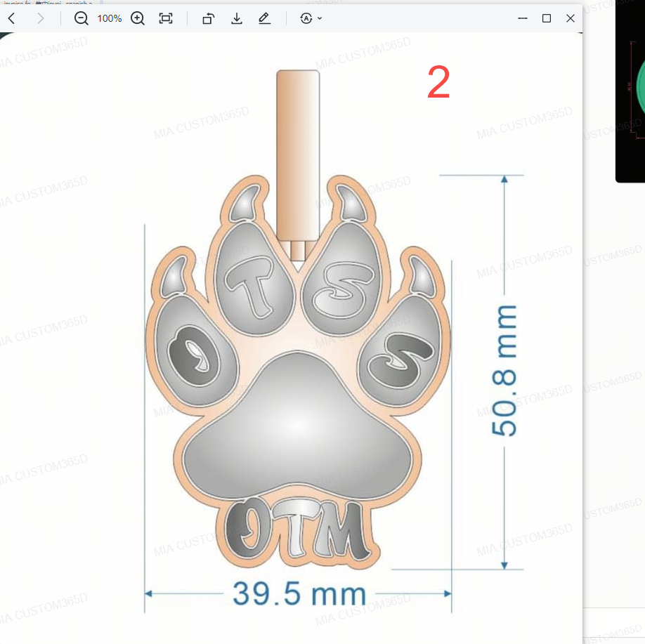The height and width of the screenshot is (644, 645).
Task: Click the 100% zoom level text
Action: [x=110, y=18]
